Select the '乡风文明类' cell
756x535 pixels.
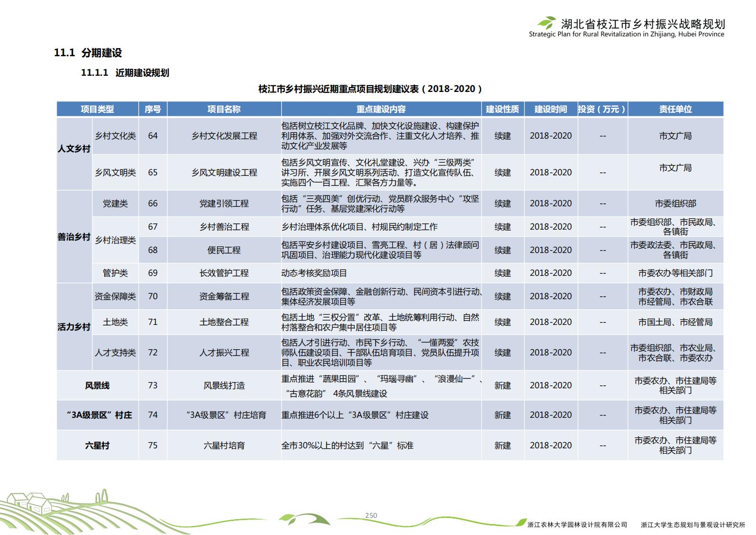tap(115, 172)
